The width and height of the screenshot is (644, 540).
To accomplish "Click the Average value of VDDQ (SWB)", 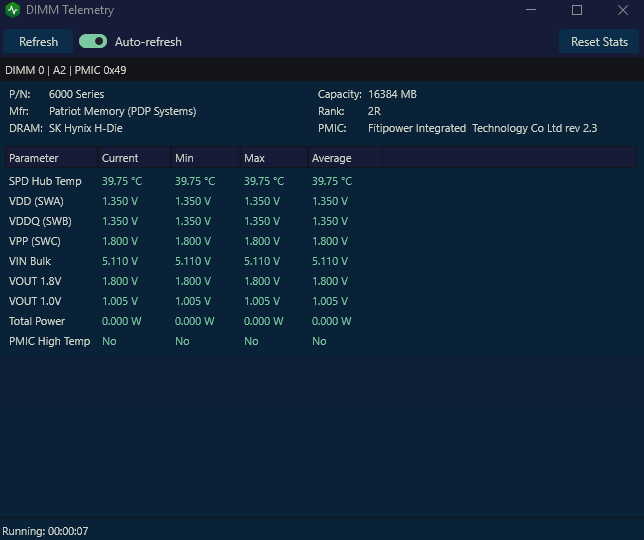I will (x=330, y=221).
